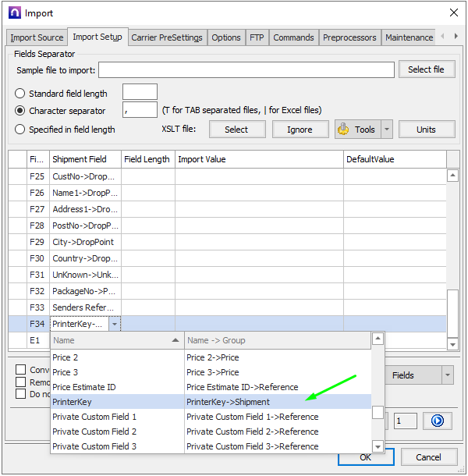Select PrinterKey from the dropdown list
Screen dimensions: 468x476
72,402
